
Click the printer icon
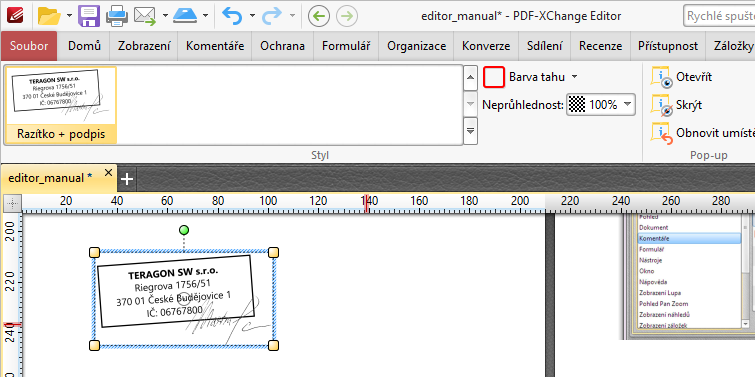pyautogui.click(x=117, y=16)
